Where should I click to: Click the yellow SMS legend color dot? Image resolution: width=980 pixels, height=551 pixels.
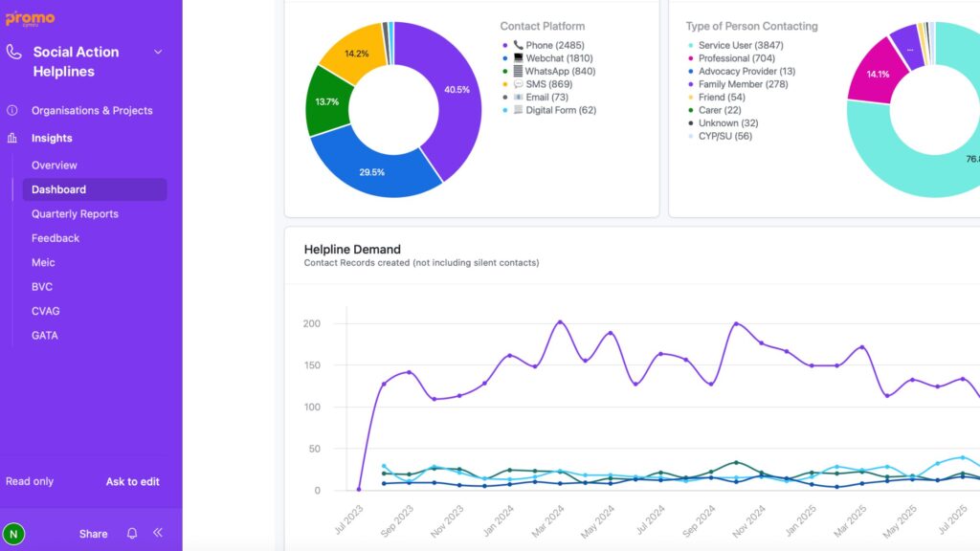pos(505,85)
